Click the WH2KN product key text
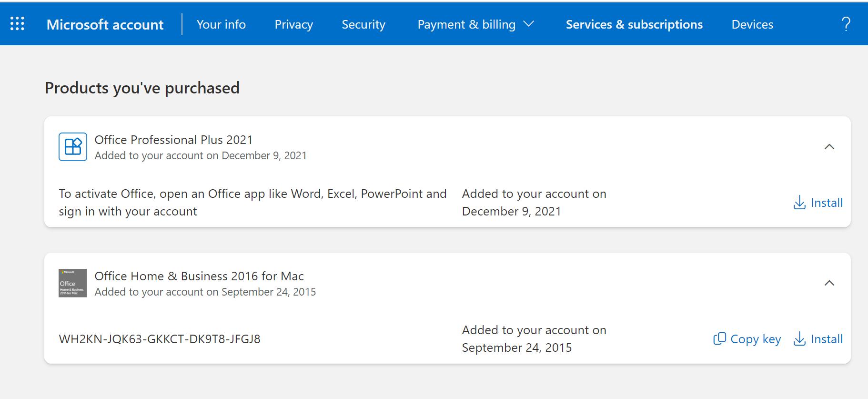 pyautogui.click(x=160, y=339)
